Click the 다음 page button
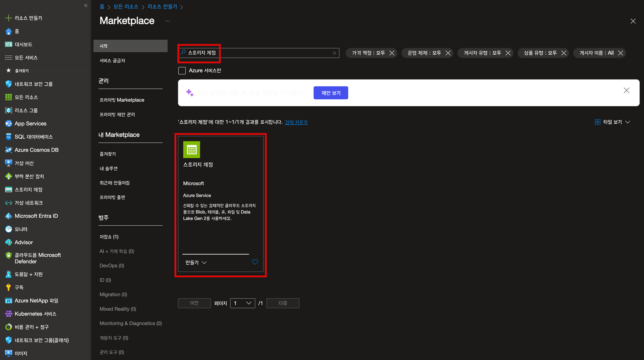Image resolution: width=644 pixels, height=360 pixels. (x=283, y=303)
